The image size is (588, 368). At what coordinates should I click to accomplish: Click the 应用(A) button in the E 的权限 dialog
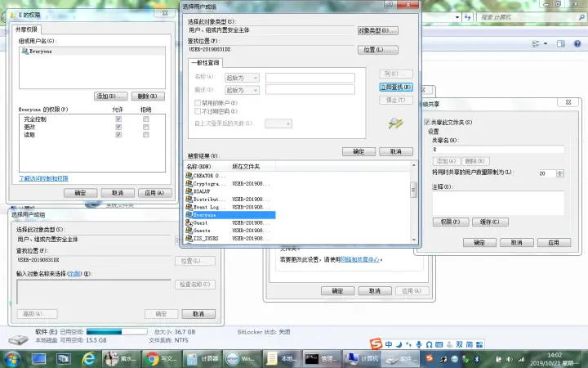[x=155, y=193]
